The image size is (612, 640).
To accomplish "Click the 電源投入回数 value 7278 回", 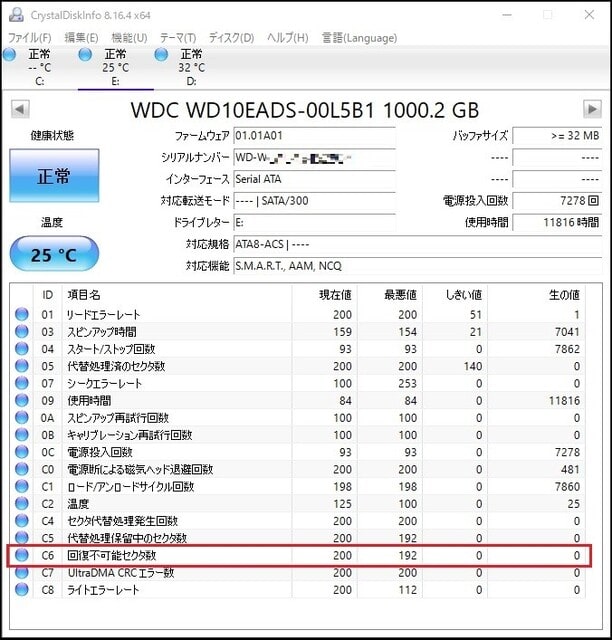I will [x=557, y=201].
